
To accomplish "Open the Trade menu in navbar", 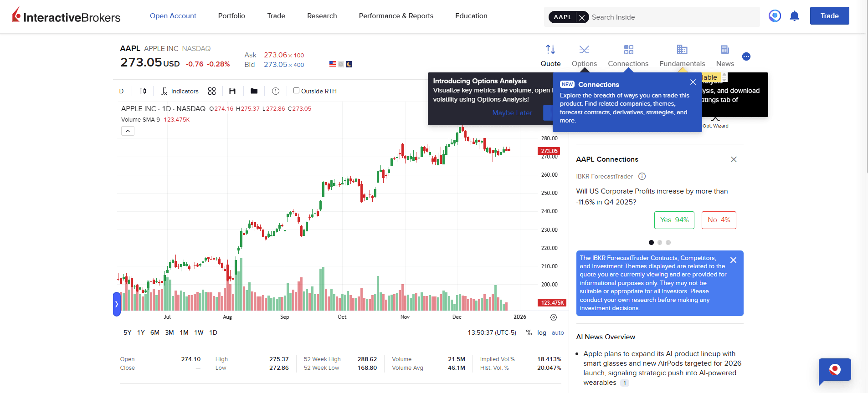I will pos(276,16).
